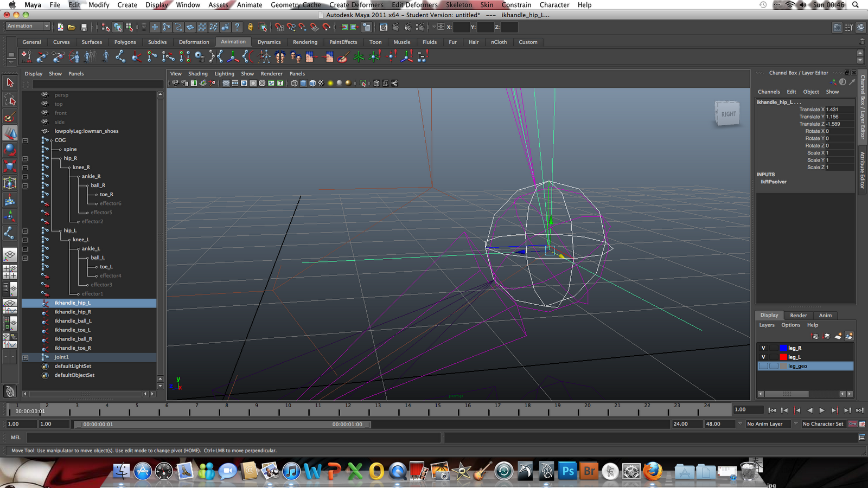Click the Paint Skin Weights brush icon on the shelf
868x488 pixels.
[x=341, y=56]
